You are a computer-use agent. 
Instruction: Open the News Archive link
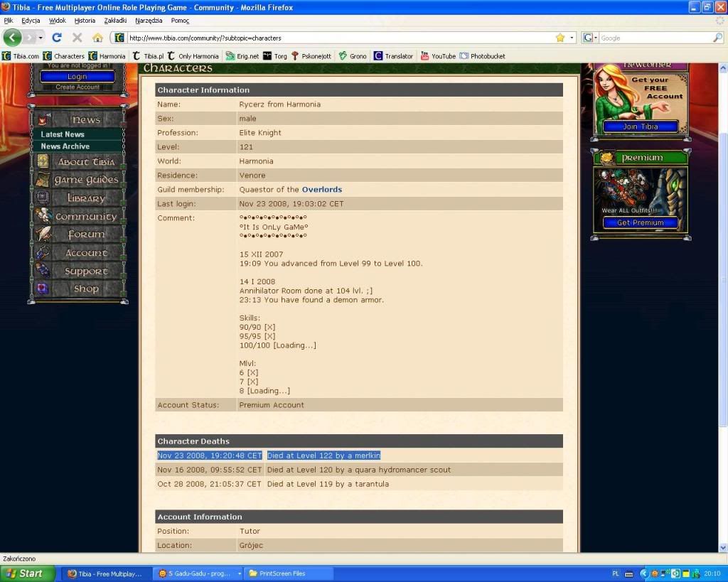[65, 146]
